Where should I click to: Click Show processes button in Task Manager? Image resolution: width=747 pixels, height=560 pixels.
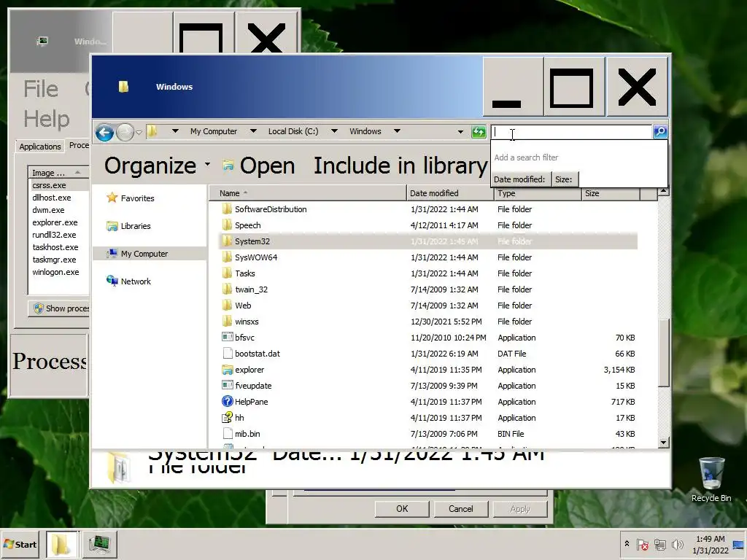click(59, 308)
